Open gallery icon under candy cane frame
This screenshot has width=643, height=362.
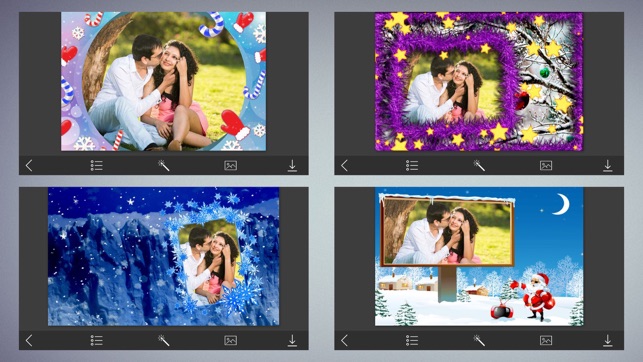[x=231, y=166]
